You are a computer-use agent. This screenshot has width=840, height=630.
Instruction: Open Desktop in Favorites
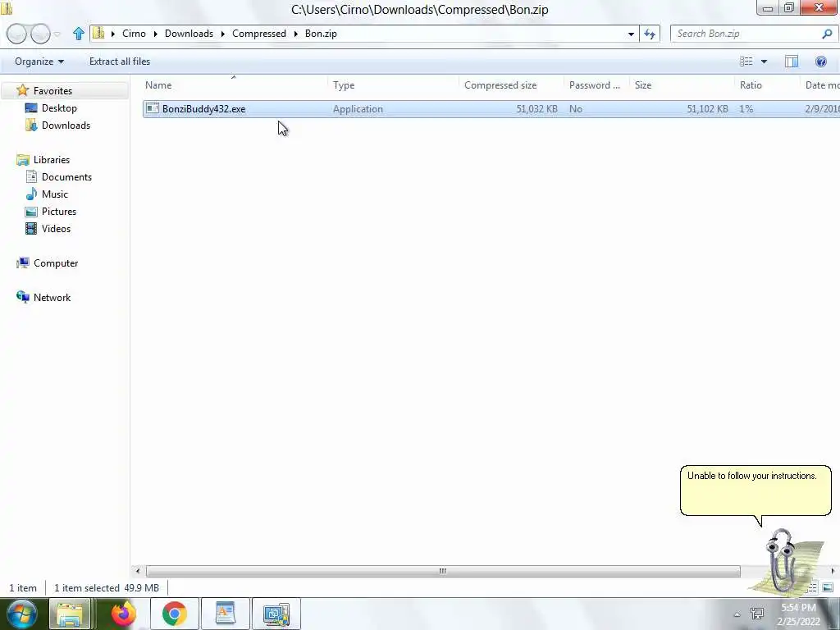(59, 108)
